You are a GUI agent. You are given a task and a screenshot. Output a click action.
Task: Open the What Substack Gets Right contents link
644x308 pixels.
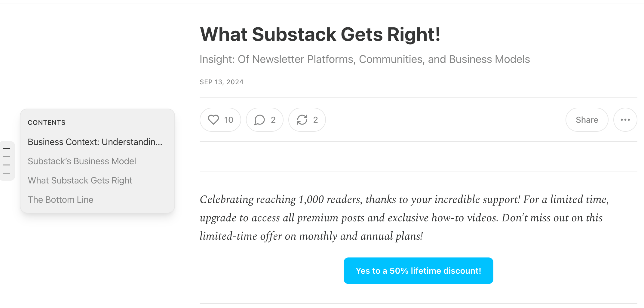click(80, 180)
